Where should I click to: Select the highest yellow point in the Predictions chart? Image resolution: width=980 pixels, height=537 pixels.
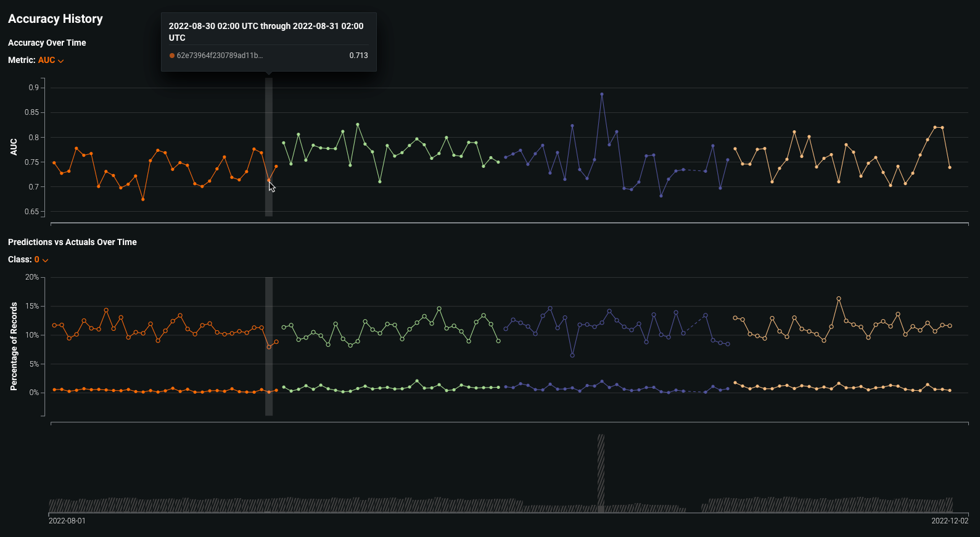click(x=839, y=299)
